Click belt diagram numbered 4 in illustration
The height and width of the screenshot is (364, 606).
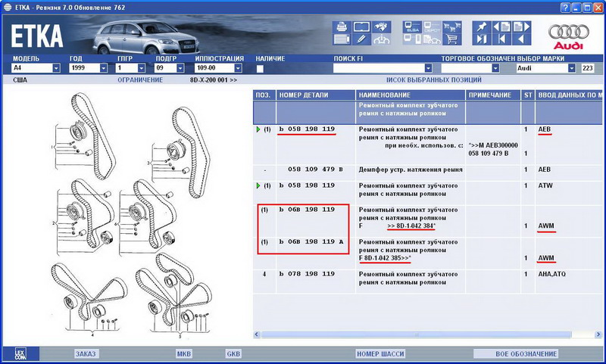[89, 299]
